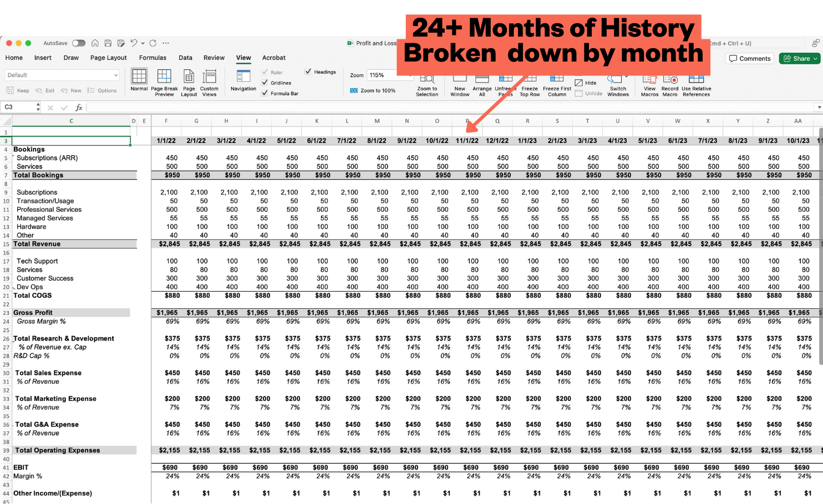Screen dimensions: 823x504
Task: Expand the formula bar with the arrow
Action: [x=819, y=107]
